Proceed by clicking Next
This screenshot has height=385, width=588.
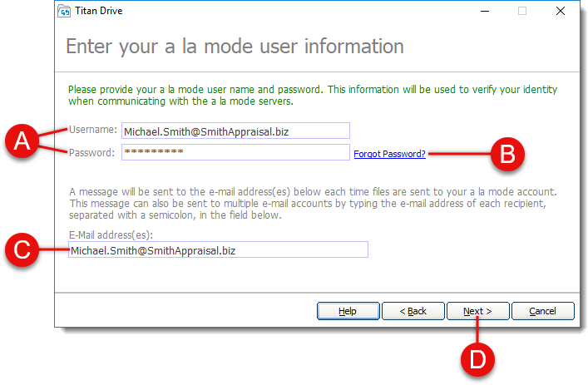click(x=477, y=311)
